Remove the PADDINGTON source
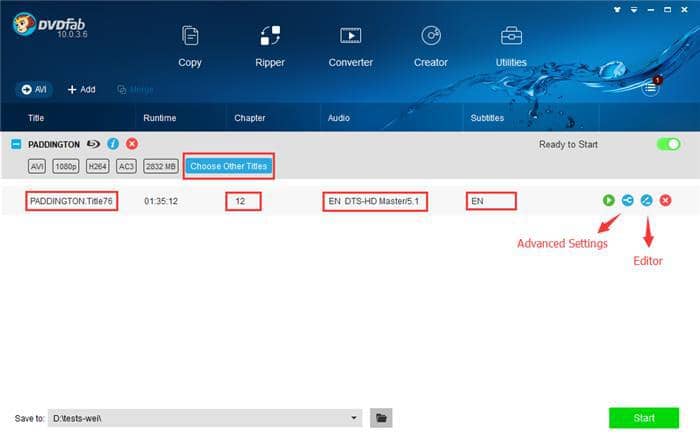 pyautogui.click(x=132, y=144)
